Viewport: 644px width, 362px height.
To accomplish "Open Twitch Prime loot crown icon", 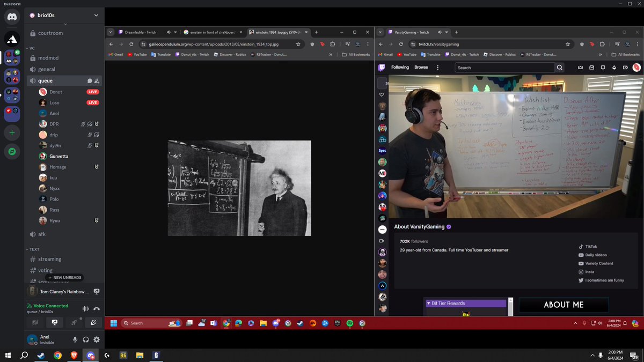I will pos(580,68).
